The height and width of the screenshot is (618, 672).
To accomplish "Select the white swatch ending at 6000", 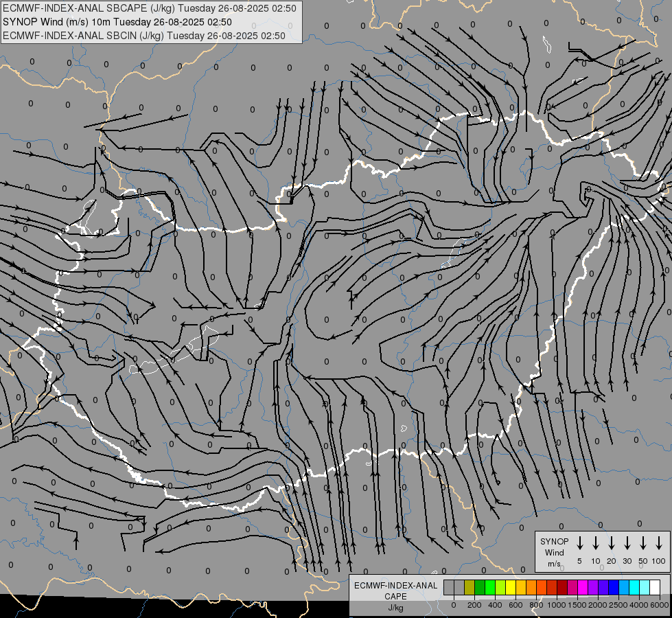I will (x=654, y=587).
